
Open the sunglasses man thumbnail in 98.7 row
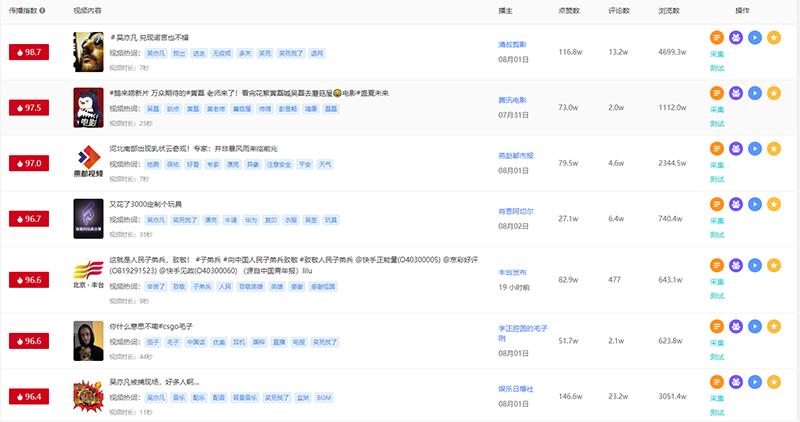click(88, 52)
